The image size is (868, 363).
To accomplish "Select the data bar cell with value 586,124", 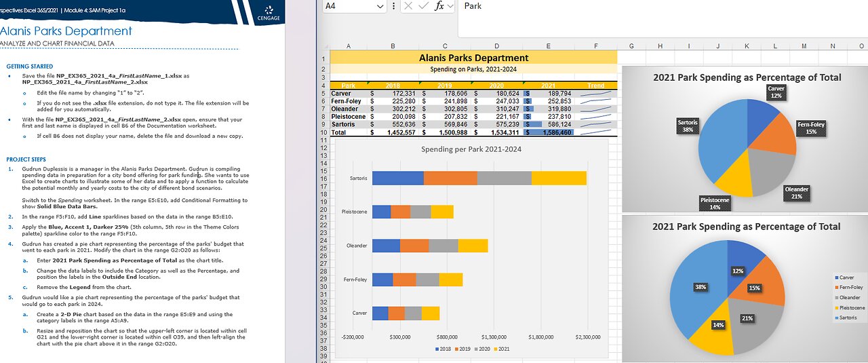I will 548,124.
